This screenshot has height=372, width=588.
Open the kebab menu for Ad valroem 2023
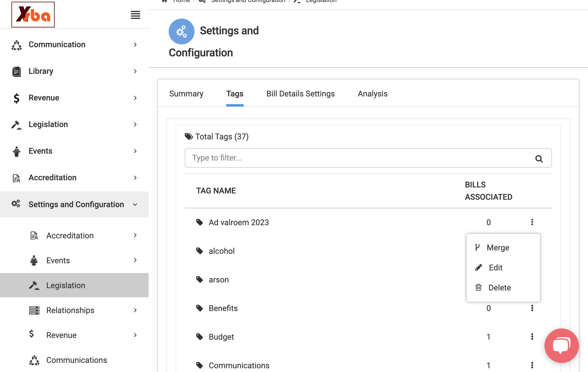point(532,222)
